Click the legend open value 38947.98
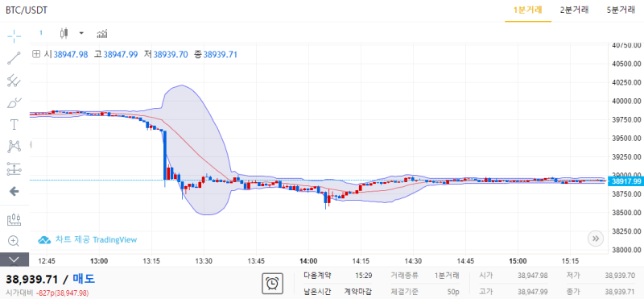Image resolution: width=644 pixels, height=299 pixels. point(71,54)
